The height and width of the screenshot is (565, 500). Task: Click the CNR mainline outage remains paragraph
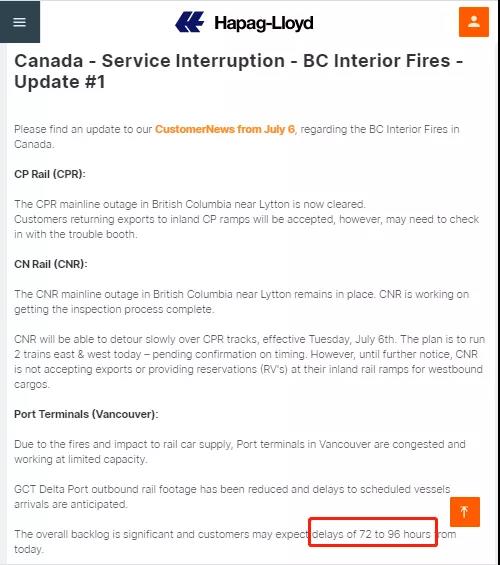pos(241,302)
